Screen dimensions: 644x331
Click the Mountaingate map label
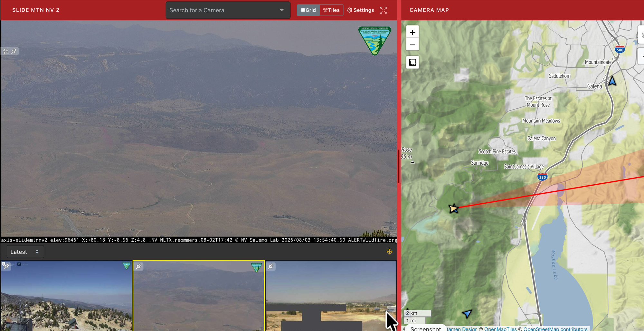(x=598, y=62)
